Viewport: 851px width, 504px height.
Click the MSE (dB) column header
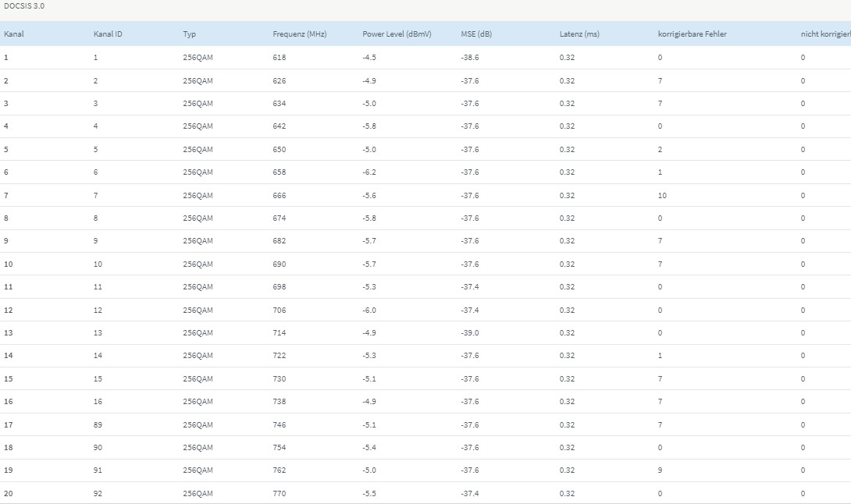pos(477,34)
